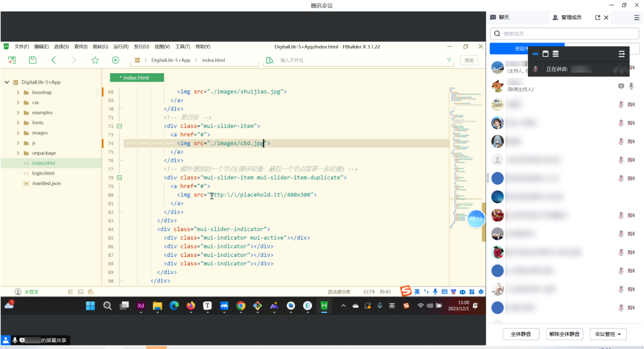The width and height of the screenshot is (644, 349).
Task: Switch to the 聊天 tab
Action: 500,17
